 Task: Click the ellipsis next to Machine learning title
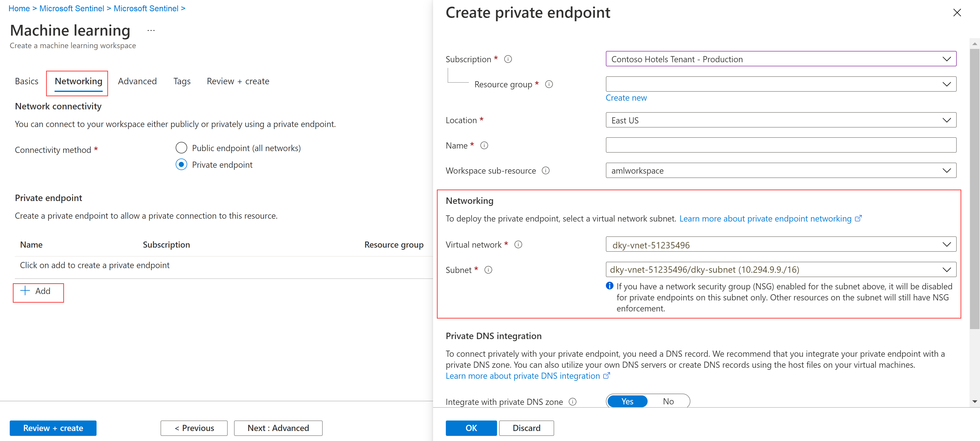pos(151,30)
